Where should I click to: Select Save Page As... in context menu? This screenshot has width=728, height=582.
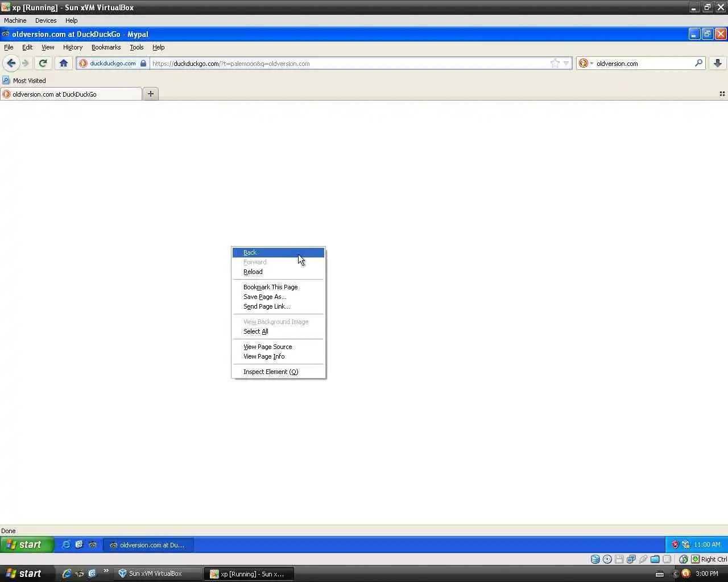pos(278,297)
